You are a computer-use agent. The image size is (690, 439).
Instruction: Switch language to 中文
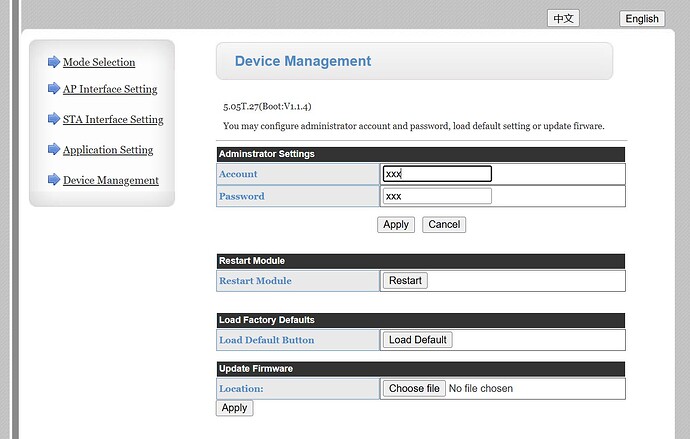click(563, 18)
